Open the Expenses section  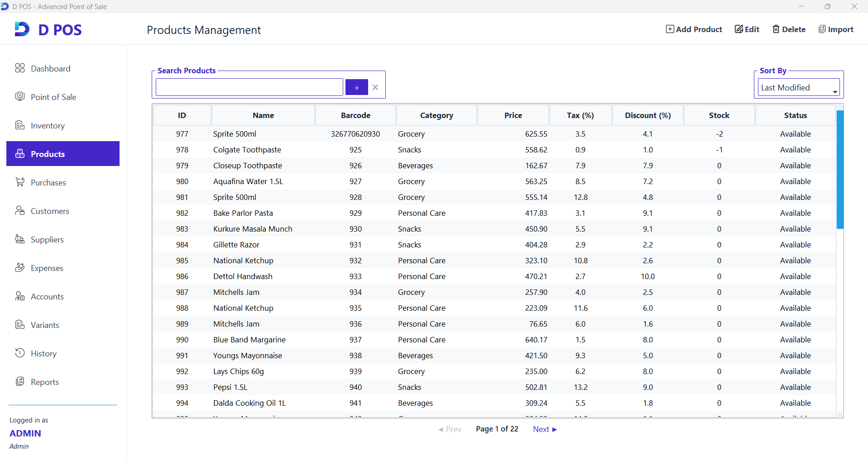coord(63,268)
